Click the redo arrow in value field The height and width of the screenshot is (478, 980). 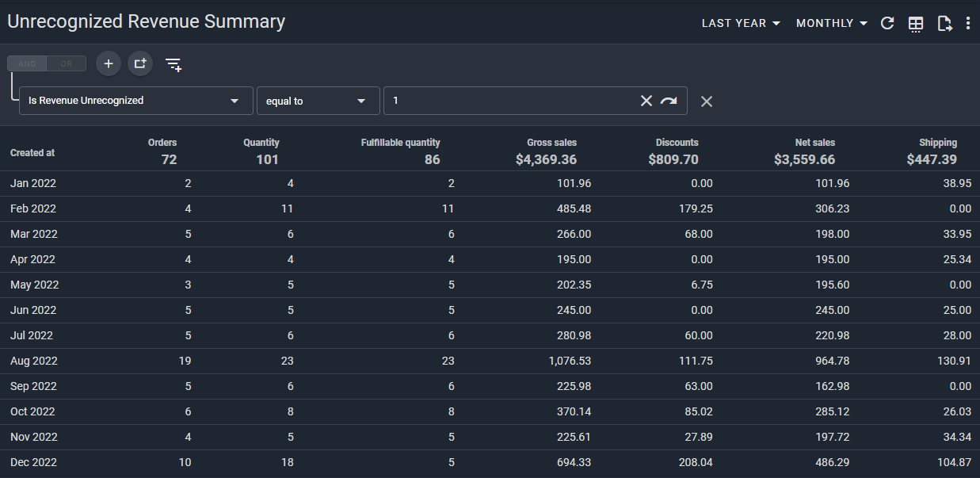(x=669, y=101)
